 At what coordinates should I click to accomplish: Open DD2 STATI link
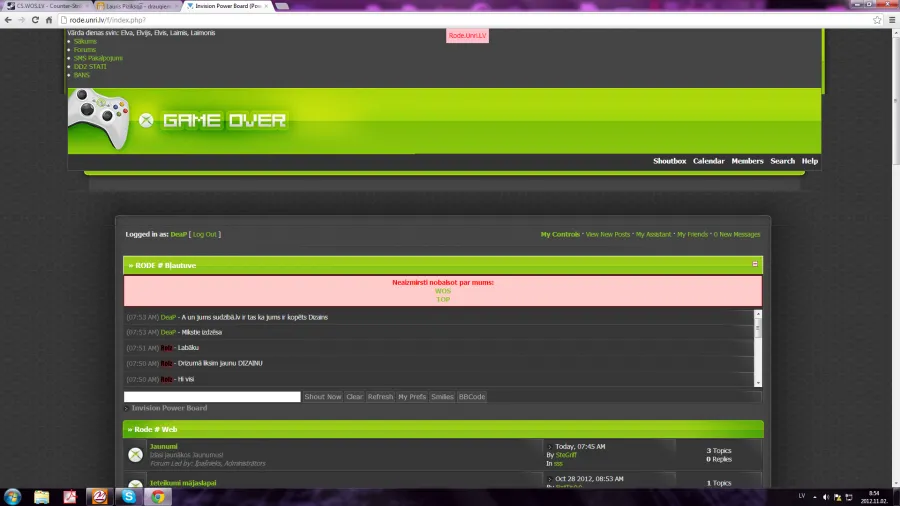pyautogui.click(x=90, y=67)
